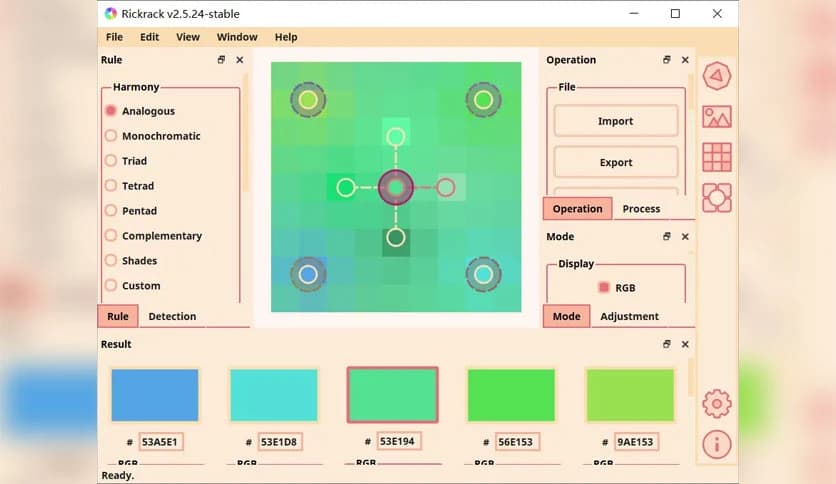
Task: Switch to the Detection tab
Action: 172,316
